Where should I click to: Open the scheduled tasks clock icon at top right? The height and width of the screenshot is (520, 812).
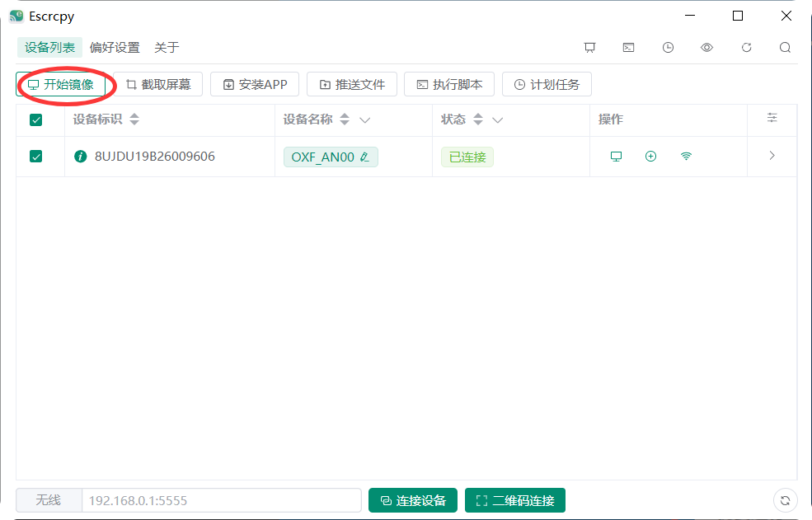(667, 48)
